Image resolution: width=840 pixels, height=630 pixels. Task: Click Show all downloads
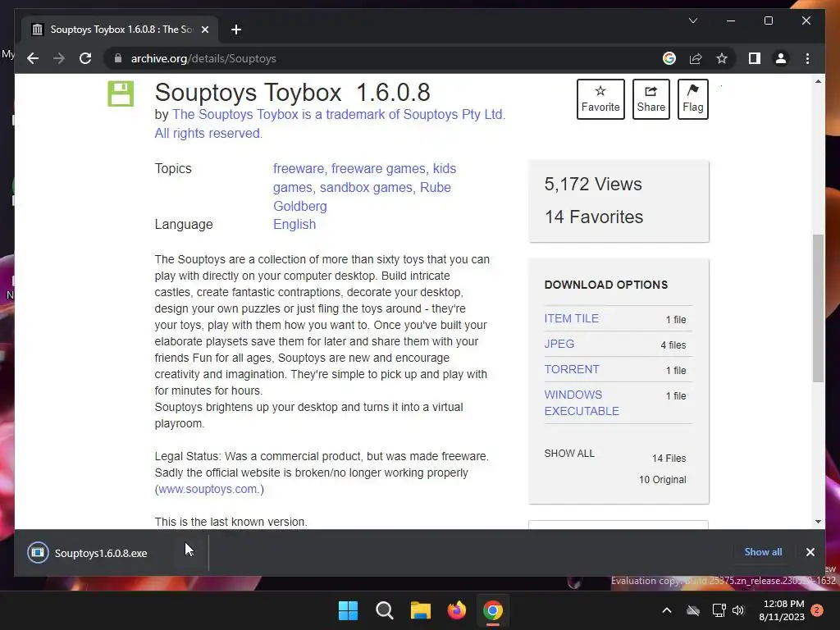763,552
